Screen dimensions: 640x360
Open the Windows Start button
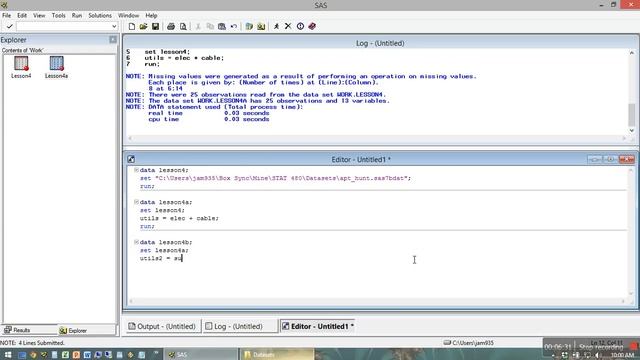coord(7,355)
